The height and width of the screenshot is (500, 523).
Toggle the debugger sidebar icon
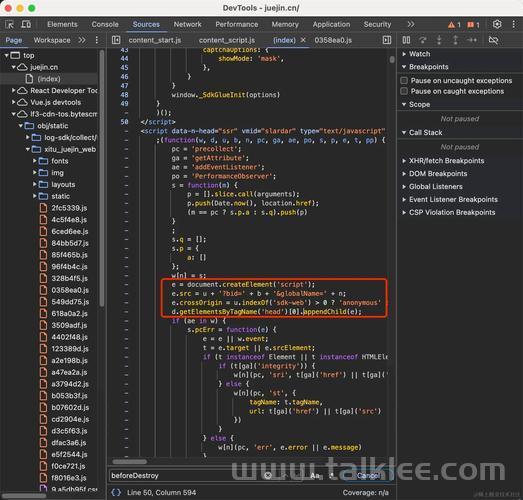(x=387, y=40)
